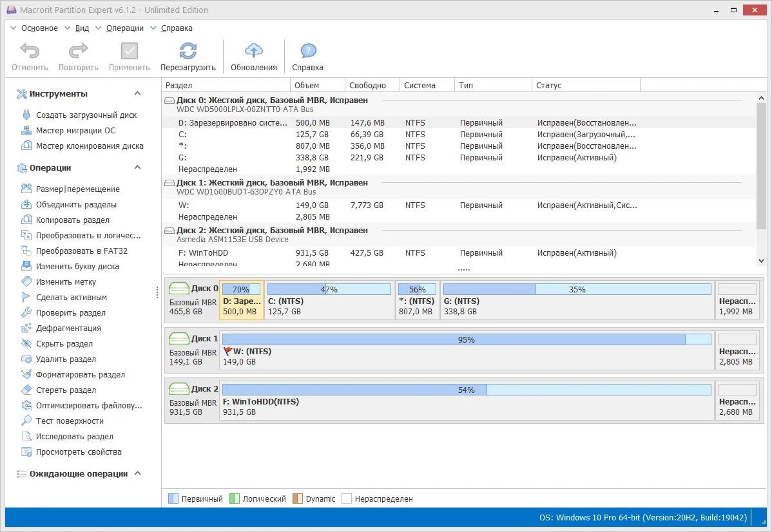772x532 pixels.
Task: Select Создать загрузочный диск tool
Action: pyautogui.click(x=86, y=115)
